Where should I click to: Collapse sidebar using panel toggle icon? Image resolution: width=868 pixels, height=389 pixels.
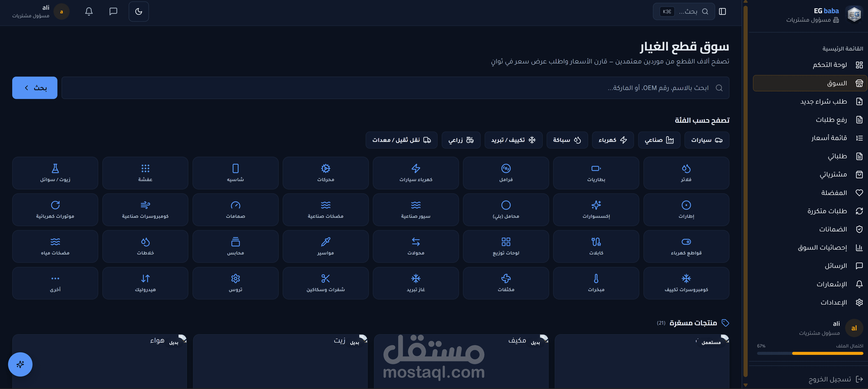pyautogui.click(x=722, y=12)
